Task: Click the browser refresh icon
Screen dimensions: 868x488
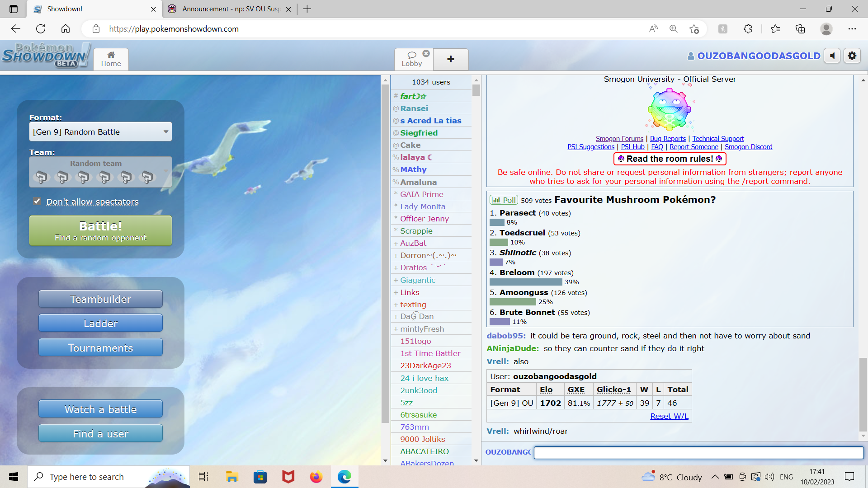Action: tap(41, 29)
